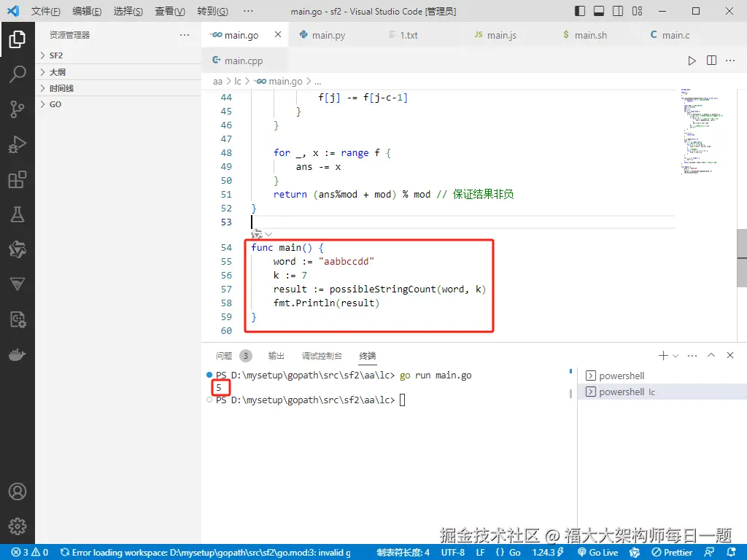Customize layout icon in title bar

coord(637,11)
